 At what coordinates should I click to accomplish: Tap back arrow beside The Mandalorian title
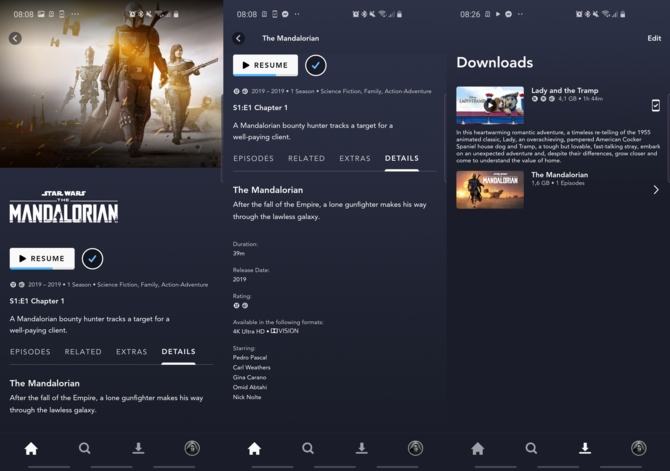point(239,38)
